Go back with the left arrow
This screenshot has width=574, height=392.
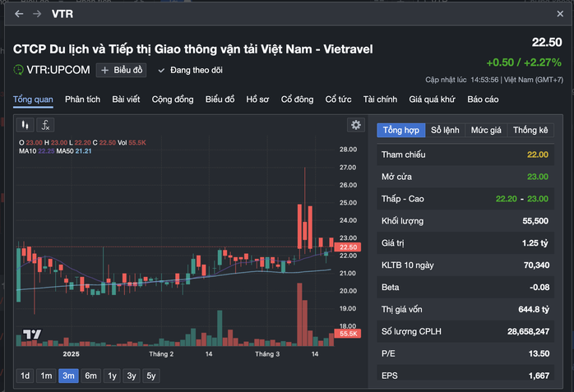19,14
